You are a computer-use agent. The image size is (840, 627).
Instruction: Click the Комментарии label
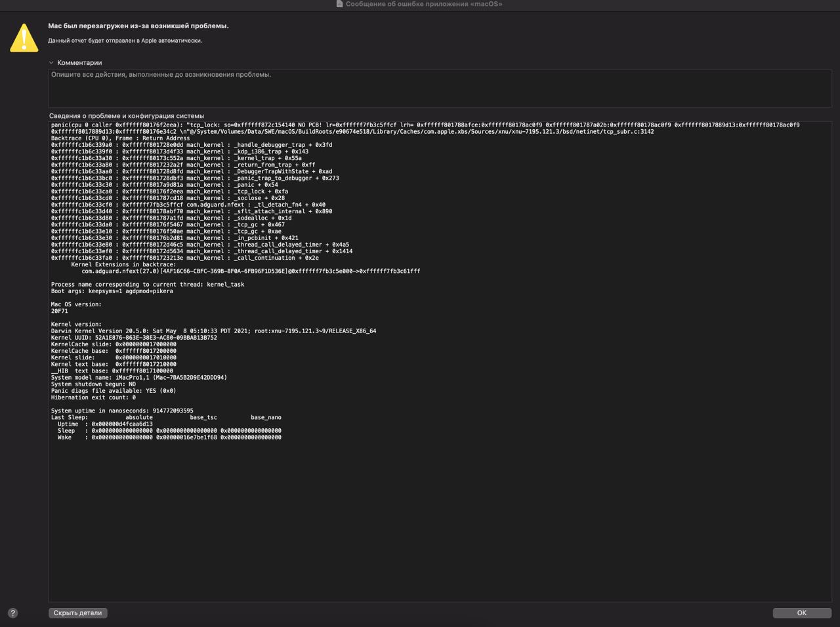point(79,63)
